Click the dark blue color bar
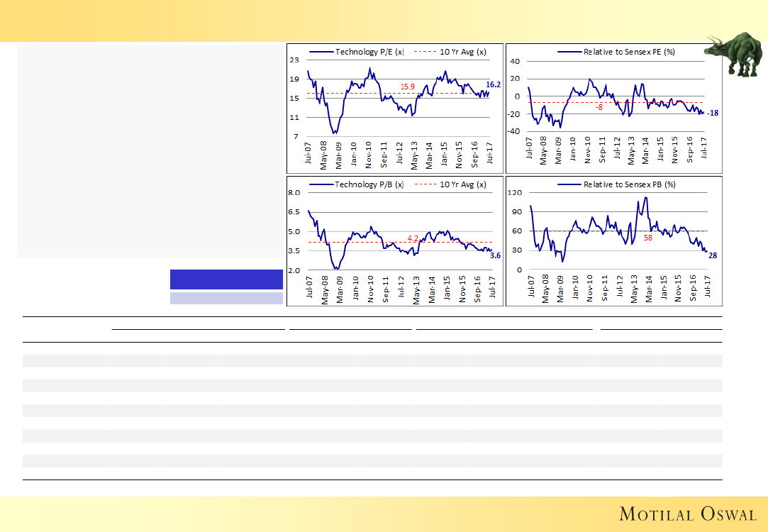 coord(226,279)
